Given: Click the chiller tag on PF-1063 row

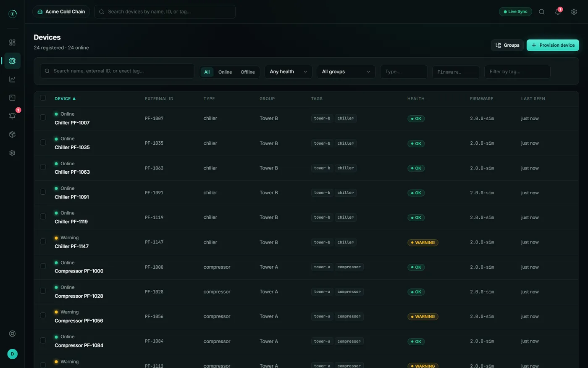Looking at the screenshot, I should coord(346,168).
